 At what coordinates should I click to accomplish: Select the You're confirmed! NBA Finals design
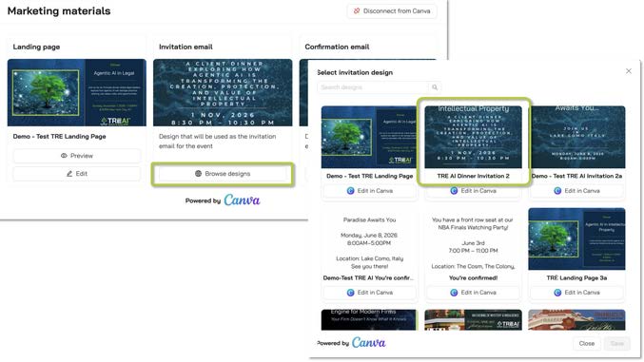473,239
